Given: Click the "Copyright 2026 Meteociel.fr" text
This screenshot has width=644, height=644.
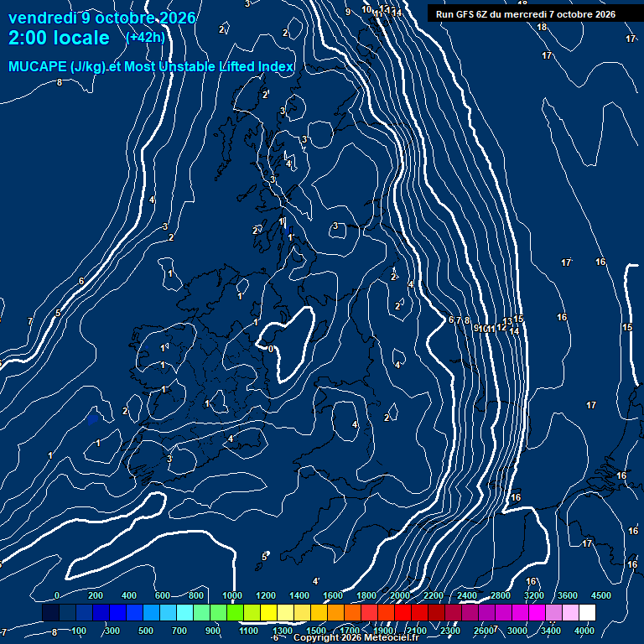Looking at the screenshot, I should 356,637.
